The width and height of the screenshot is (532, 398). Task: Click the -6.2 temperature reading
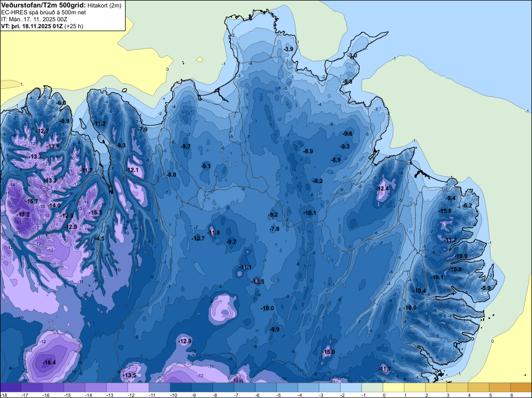coord(467,205)
